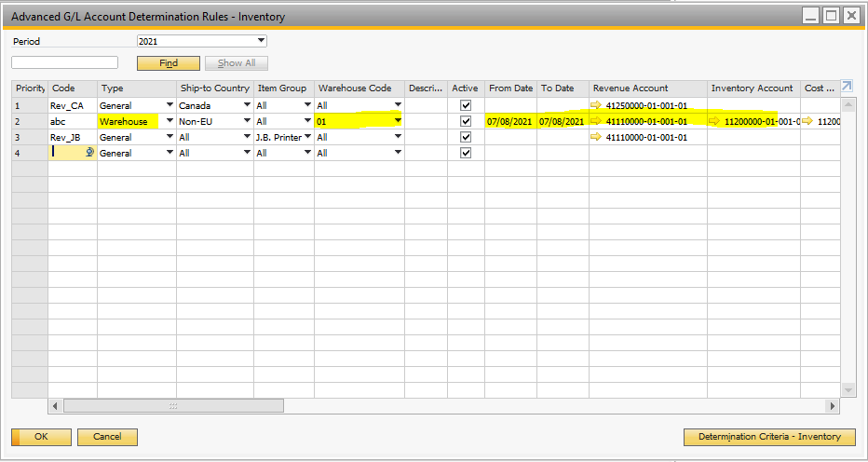868x462 pixels.
Task: Click From Date 07/08/2021 cell
Action: 511,121
